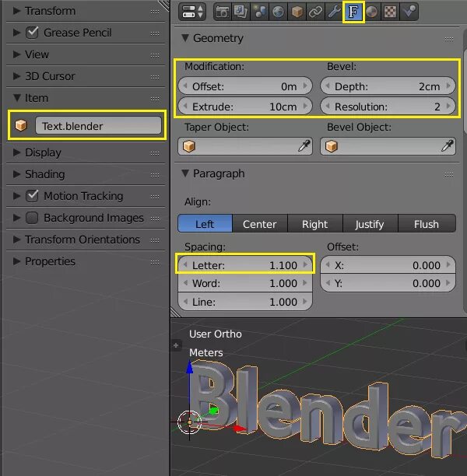Open the Modifiers wrench tab
This screenshot has height=476, width=467.
(x=334, y=12)
